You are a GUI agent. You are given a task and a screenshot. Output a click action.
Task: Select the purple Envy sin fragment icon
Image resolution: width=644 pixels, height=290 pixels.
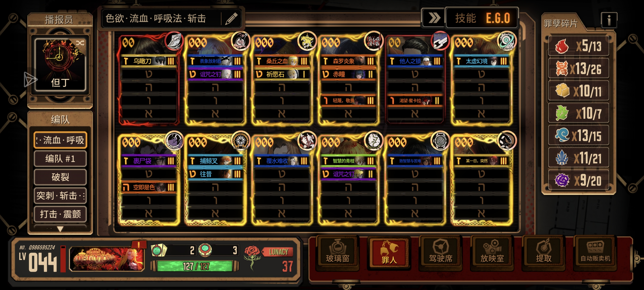coord(562,180)
